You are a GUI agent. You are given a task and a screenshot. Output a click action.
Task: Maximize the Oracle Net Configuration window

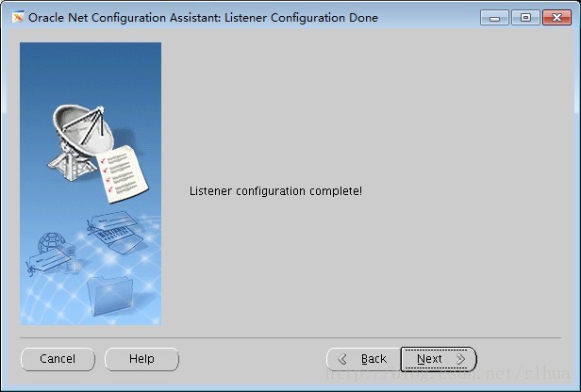click(525, 17)
